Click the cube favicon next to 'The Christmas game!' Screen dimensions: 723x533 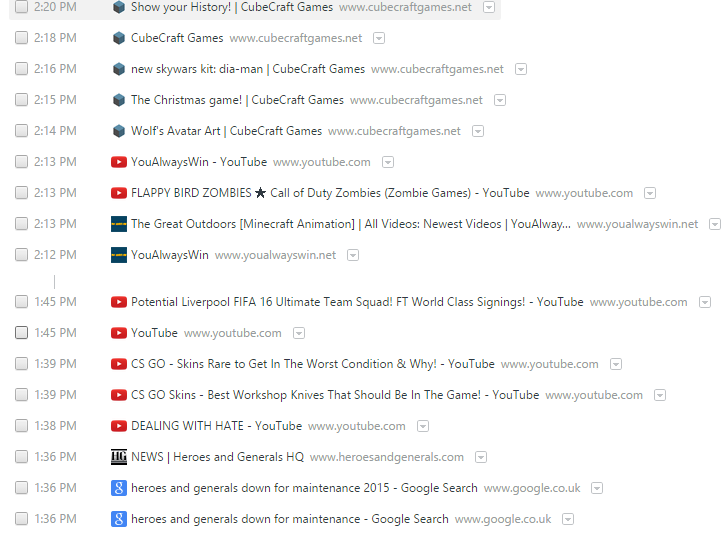119,100
